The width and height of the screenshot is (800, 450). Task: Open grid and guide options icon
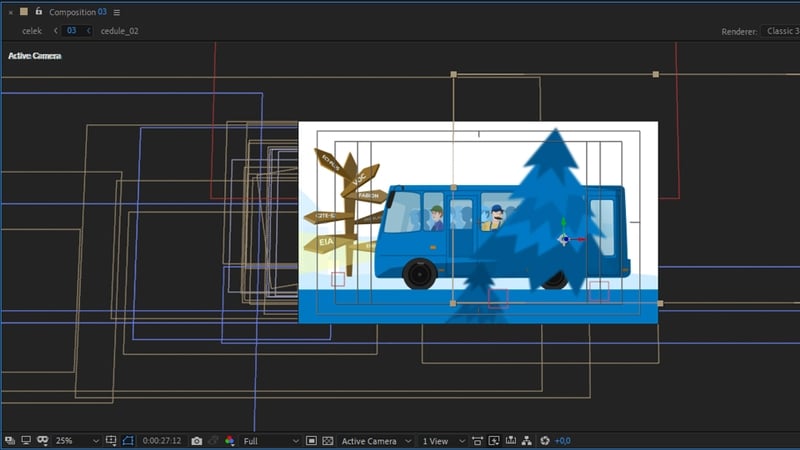click(x=111, y=441)
